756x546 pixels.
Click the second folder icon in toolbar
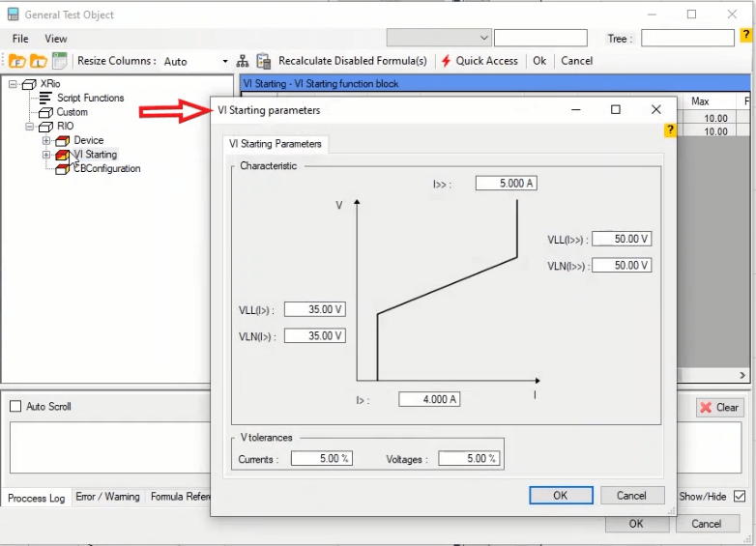tap(39, 61)
